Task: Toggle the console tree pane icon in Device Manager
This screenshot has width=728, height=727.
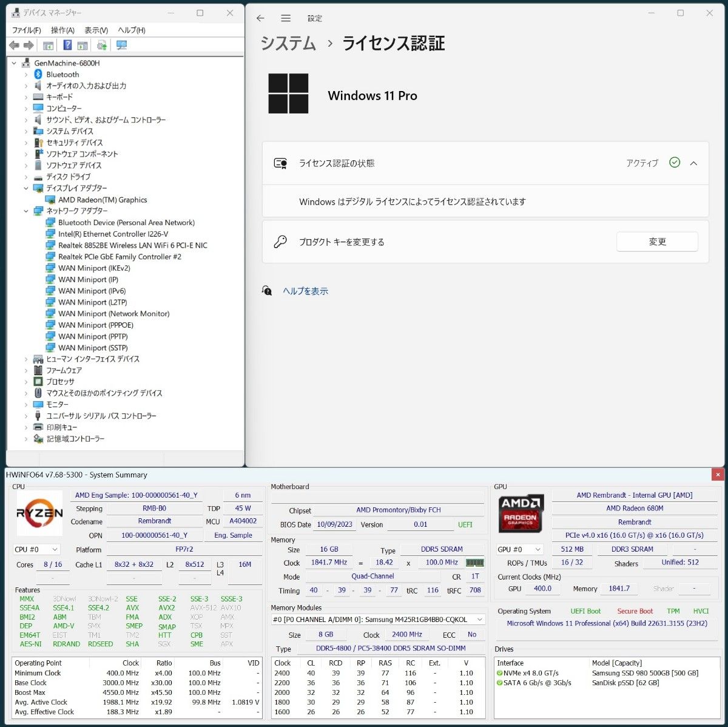Action: point(48,46)
